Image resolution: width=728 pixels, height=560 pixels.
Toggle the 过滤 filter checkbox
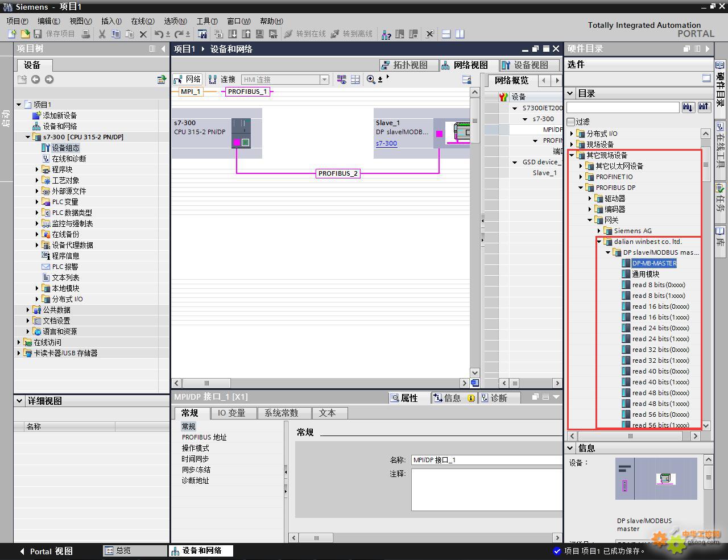571,122
